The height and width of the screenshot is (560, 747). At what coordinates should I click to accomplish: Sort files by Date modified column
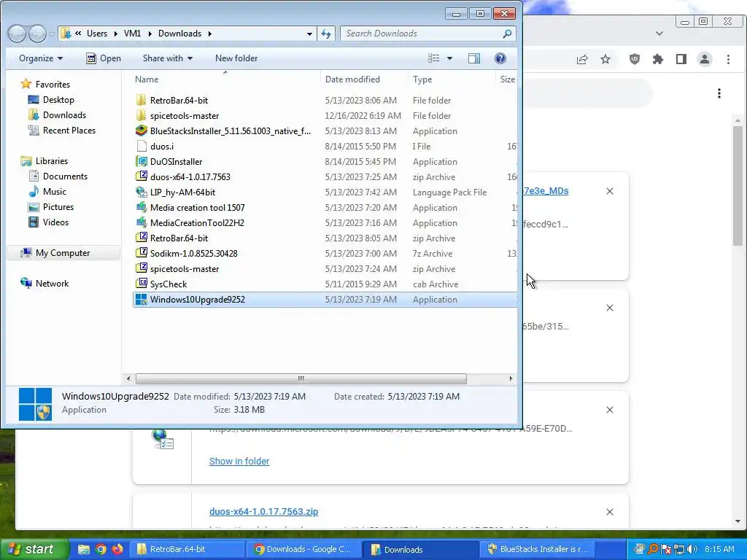point(352,79)
